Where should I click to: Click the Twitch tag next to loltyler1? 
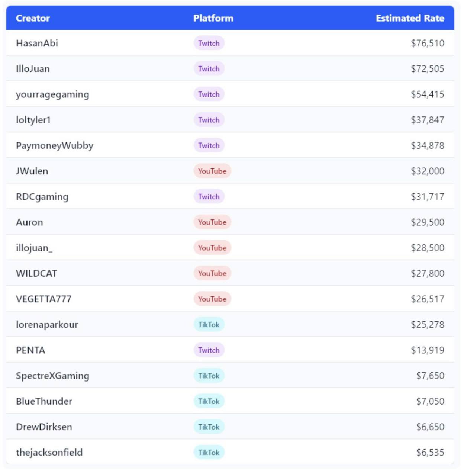[x=209, y=120]
